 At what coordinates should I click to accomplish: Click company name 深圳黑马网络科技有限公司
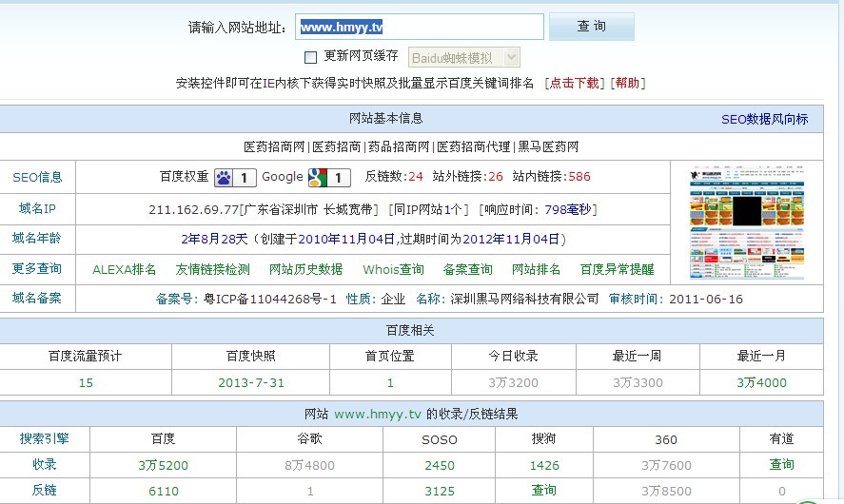(525, 299)
